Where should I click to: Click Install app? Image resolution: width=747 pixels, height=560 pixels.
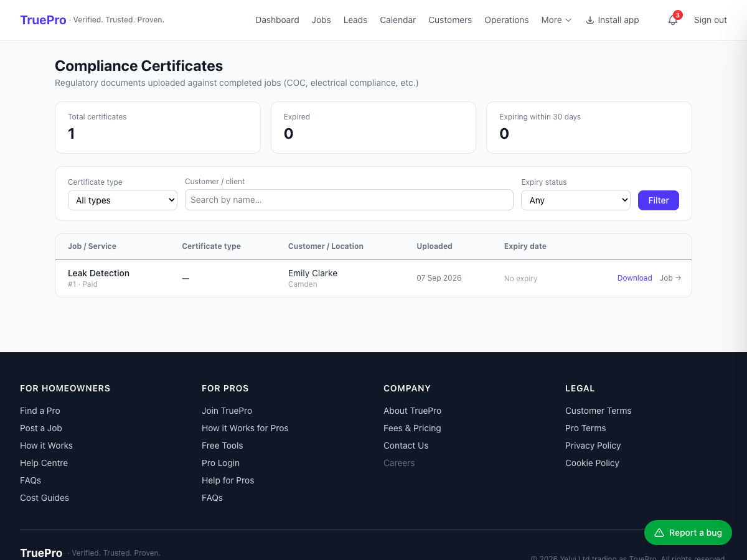click(613, 20)
